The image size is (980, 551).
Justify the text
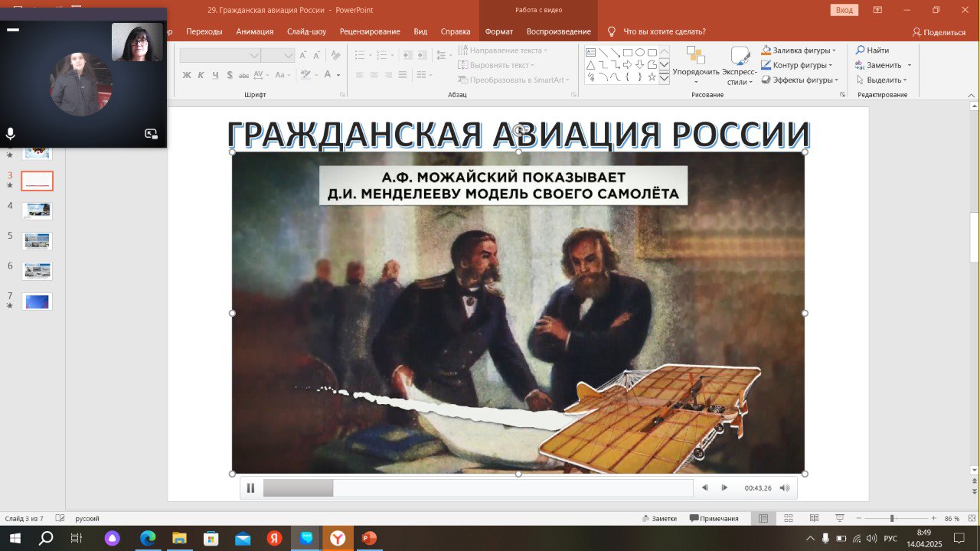403,75
